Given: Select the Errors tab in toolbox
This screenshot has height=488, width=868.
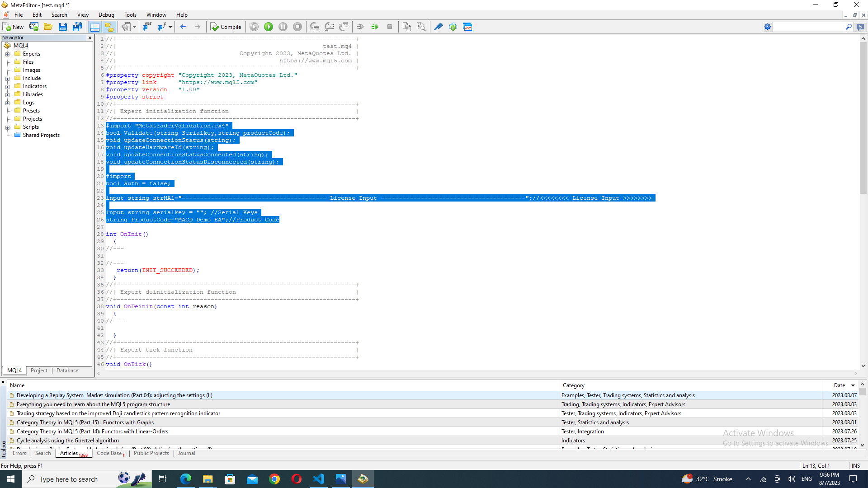Looking at the screenshot, I should (19, 454).
